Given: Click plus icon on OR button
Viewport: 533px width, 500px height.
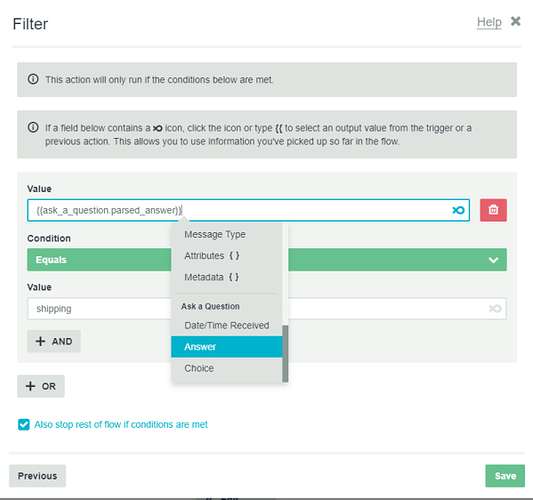Looking at the screenshot, I should [x=30, y=386].
